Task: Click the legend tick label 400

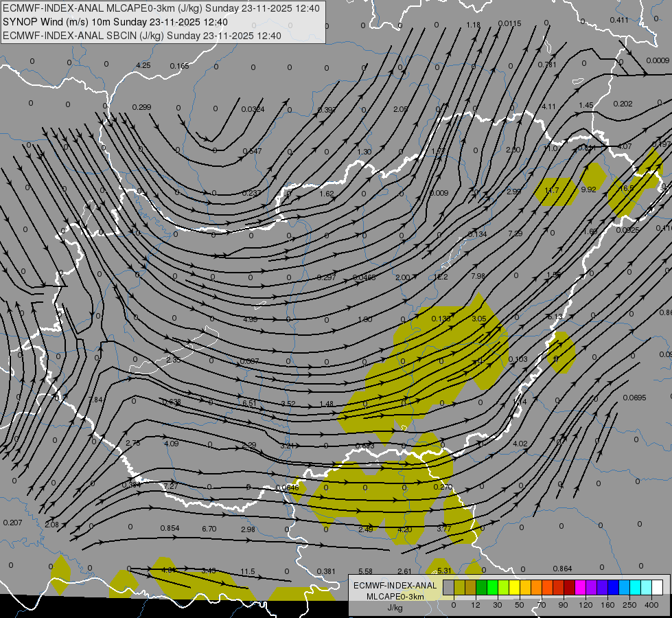Action: 651,605
